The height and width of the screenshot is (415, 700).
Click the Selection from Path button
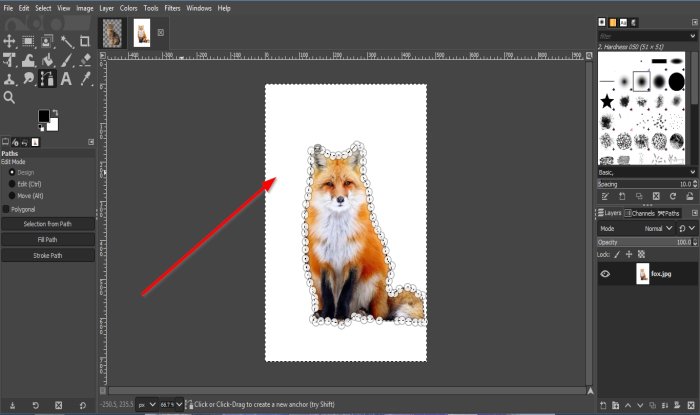click(48, 224)
